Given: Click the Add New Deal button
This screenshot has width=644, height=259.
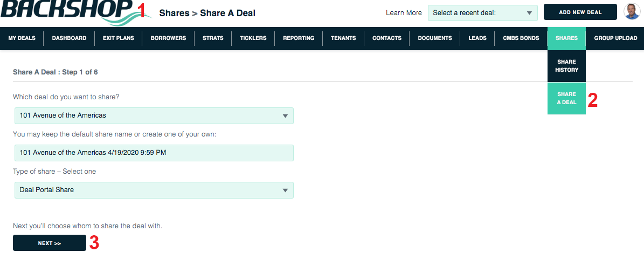Looking at the screenshot, I should click(x=580, y=12).
